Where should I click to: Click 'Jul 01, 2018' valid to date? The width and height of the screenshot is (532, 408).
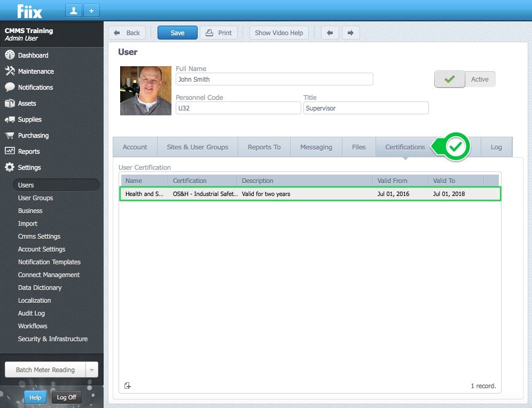[449, 194]
